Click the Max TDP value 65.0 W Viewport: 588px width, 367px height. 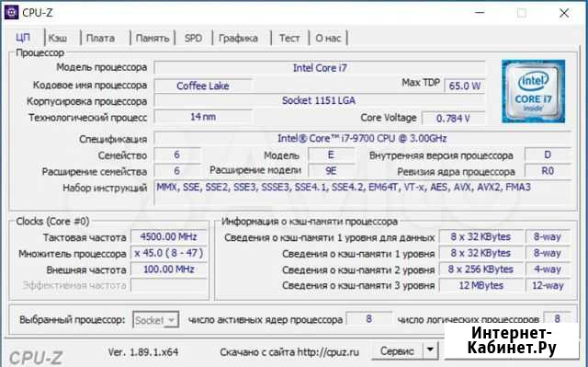click(x=464, y=86)
